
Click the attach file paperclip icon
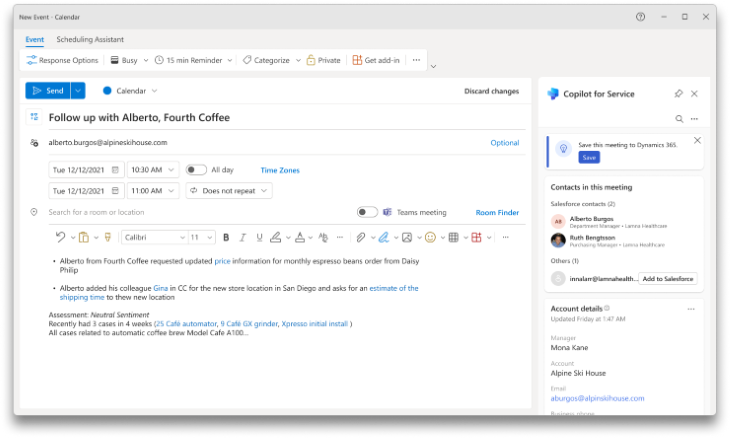360,237
